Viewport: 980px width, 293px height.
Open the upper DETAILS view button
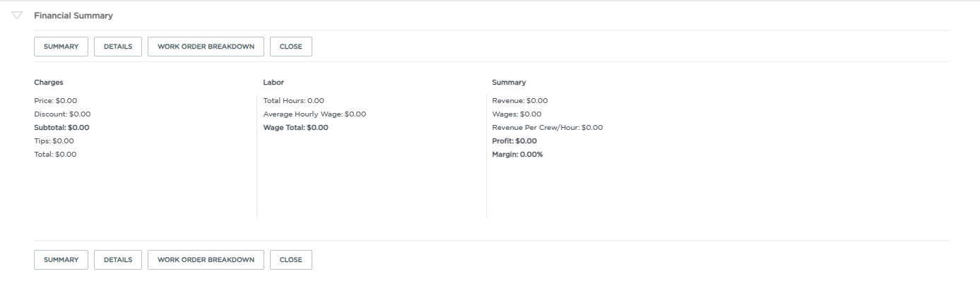point(118,47)
